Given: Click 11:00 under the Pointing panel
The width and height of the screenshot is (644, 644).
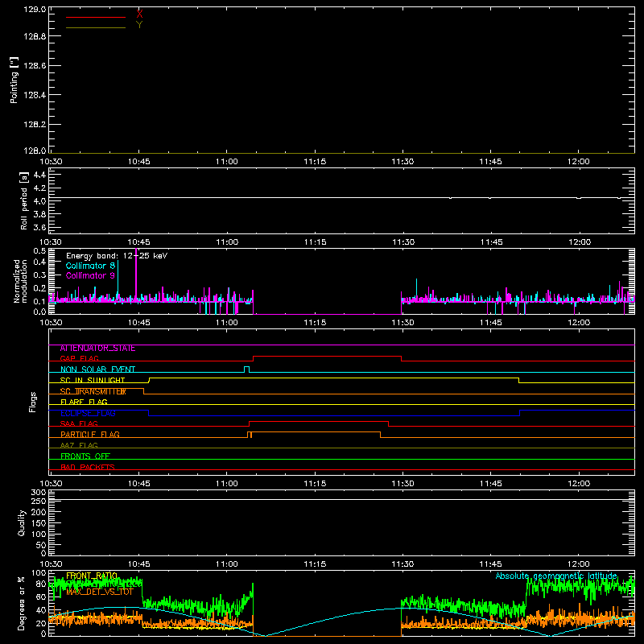Looking at the screenshot, I should tap(227, 162).
